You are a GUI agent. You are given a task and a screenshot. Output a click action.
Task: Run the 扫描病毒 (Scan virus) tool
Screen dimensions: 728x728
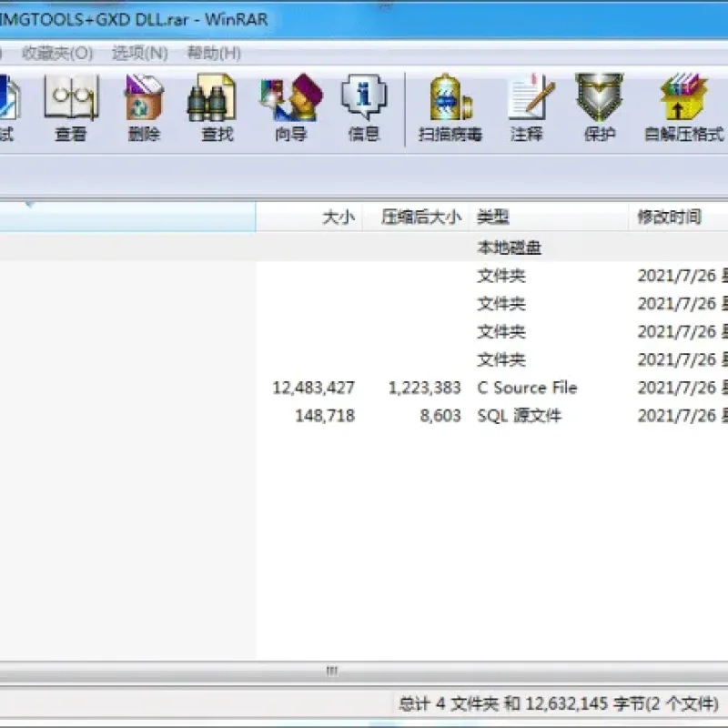(450, 108)
